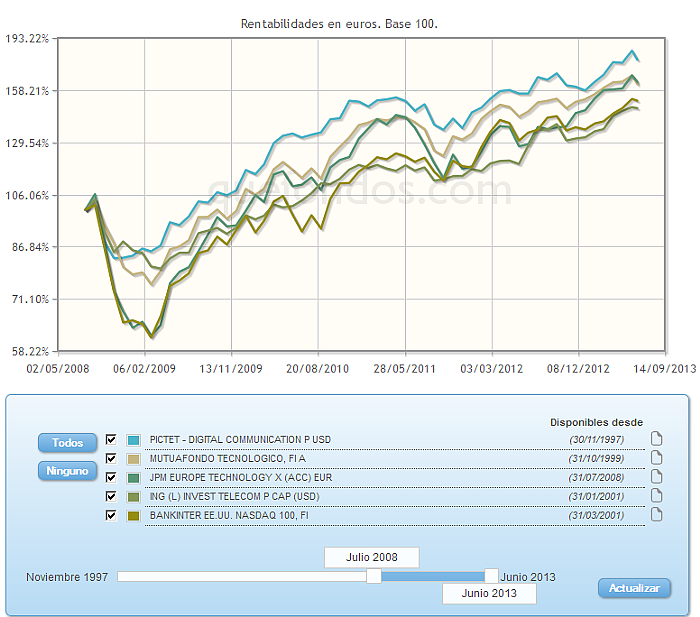Uncheck MUTUAFONDO TECNOLOGICO fund checkbox
Viewport: 700px width, 617px height.
point(111,459)
